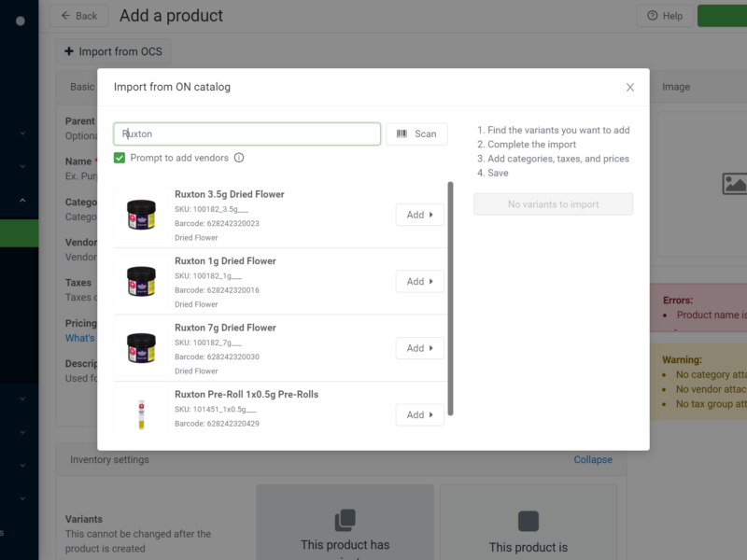Expand the first sidebar chevron

22,133
